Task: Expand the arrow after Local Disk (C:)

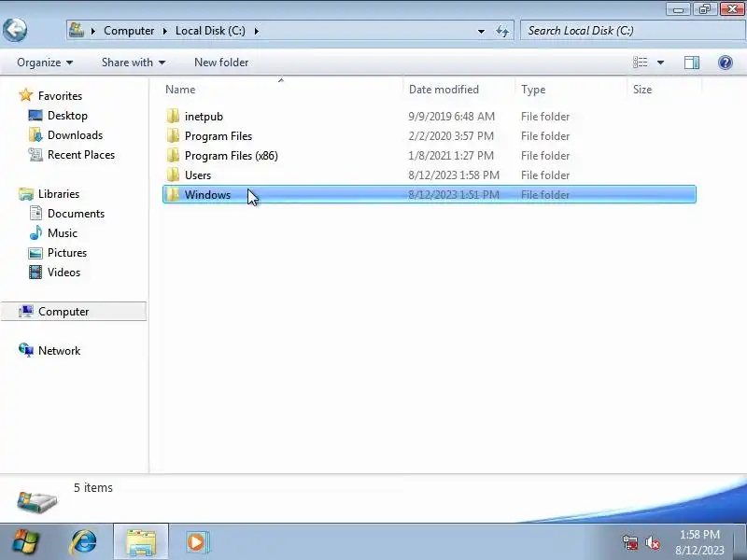Action: [256, 31]
